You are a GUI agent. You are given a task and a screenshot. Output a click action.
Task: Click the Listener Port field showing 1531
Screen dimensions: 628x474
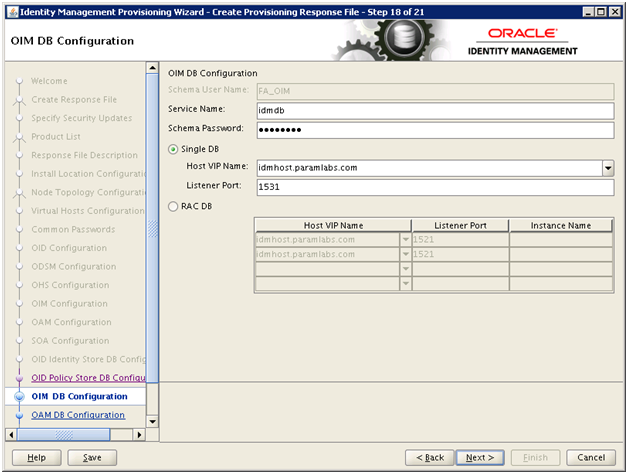(x=435, y=187)
